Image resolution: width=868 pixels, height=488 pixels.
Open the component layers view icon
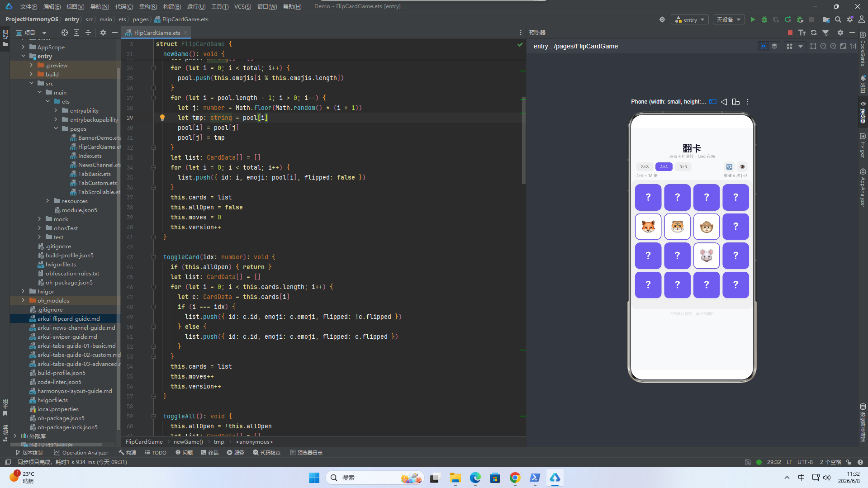[774, 46]
